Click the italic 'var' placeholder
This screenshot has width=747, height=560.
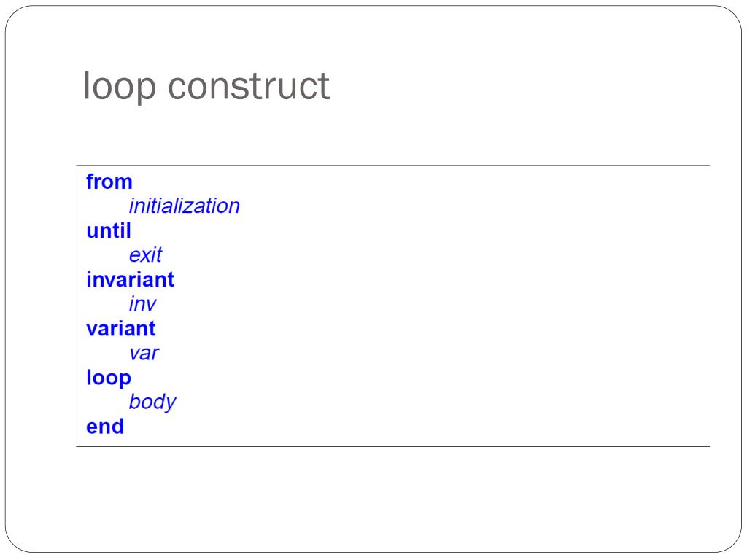(144, 354)
